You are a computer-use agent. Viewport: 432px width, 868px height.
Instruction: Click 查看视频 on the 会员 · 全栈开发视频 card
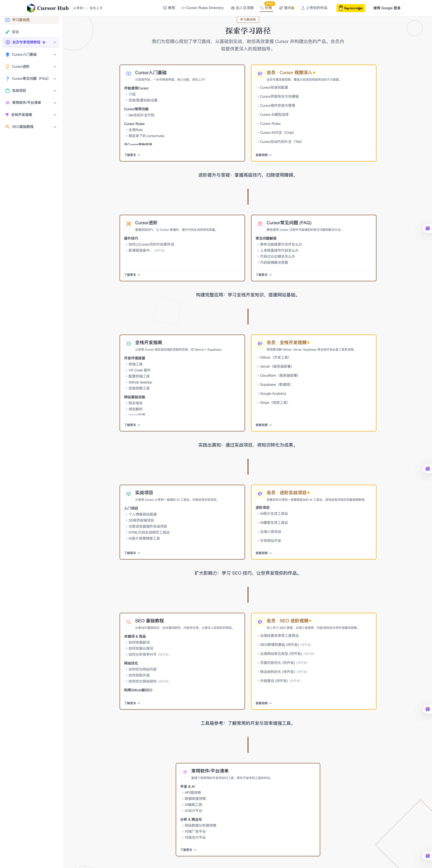263,425
